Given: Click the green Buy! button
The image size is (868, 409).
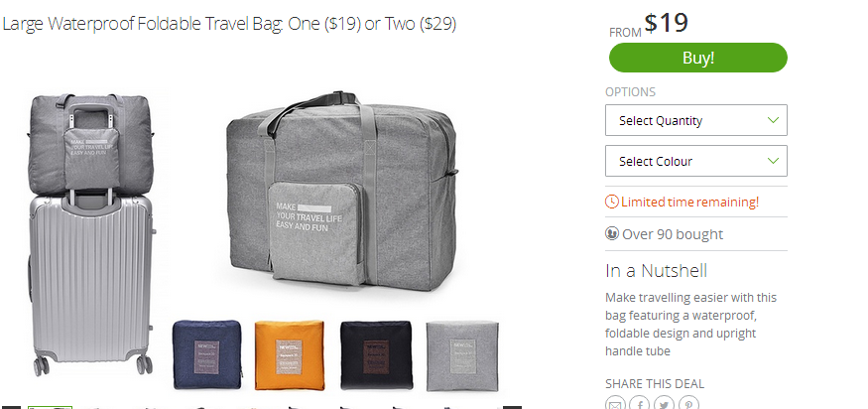Looking at the screenshot, I should (698, 58).
